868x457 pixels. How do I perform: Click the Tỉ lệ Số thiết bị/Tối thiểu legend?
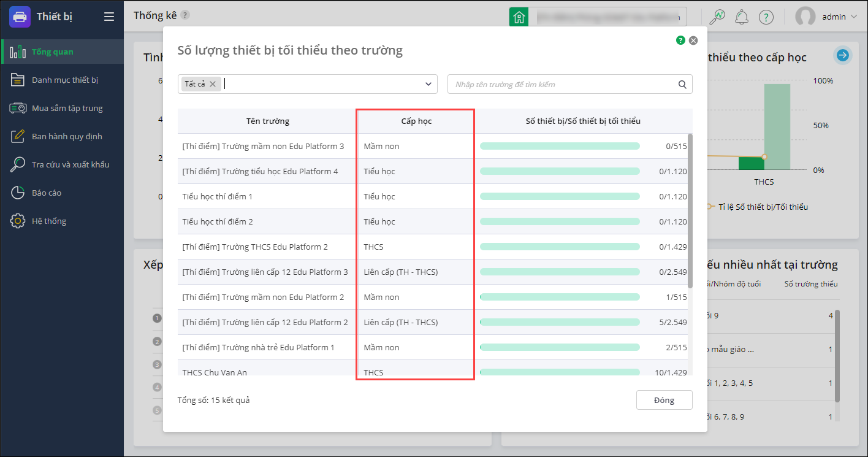tap(758, 207)
